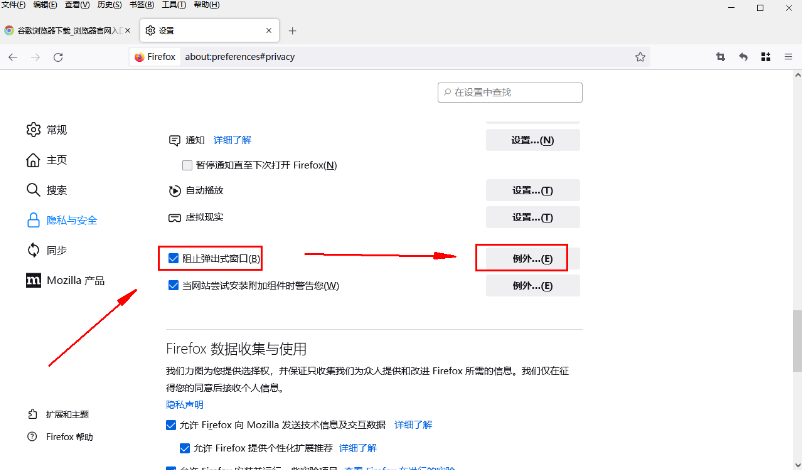Open 常规 general settings in the sidebar

[x=47, y=130]
